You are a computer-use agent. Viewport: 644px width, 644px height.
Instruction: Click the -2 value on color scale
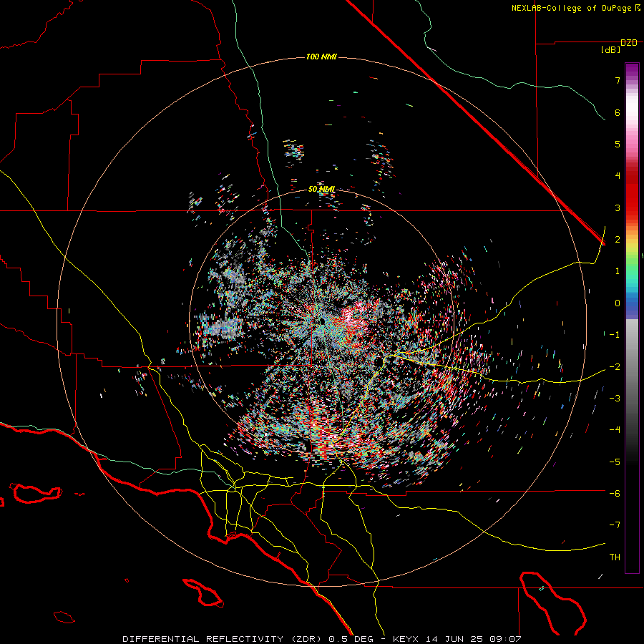point(615,367)
